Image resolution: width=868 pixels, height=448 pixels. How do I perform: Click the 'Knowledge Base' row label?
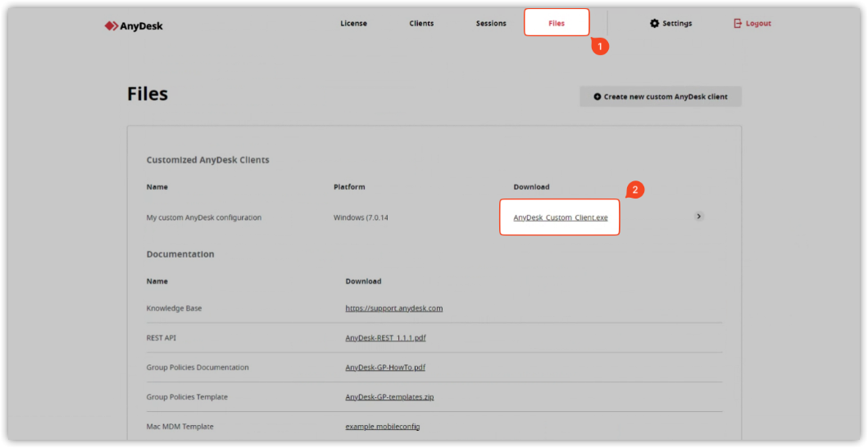[x=174, y=309]
